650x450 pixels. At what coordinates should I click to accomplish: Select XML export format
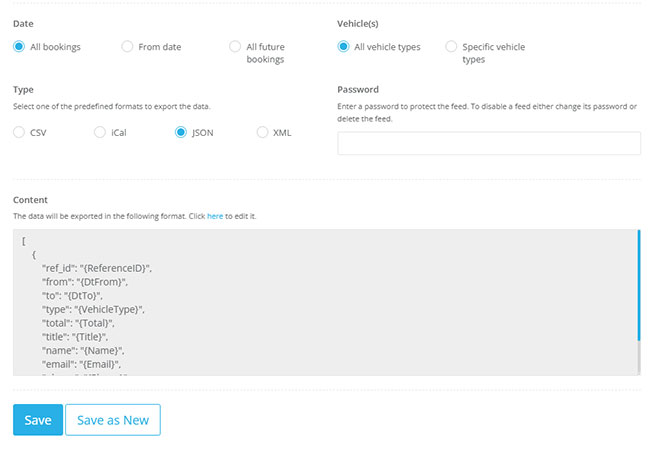262,132
